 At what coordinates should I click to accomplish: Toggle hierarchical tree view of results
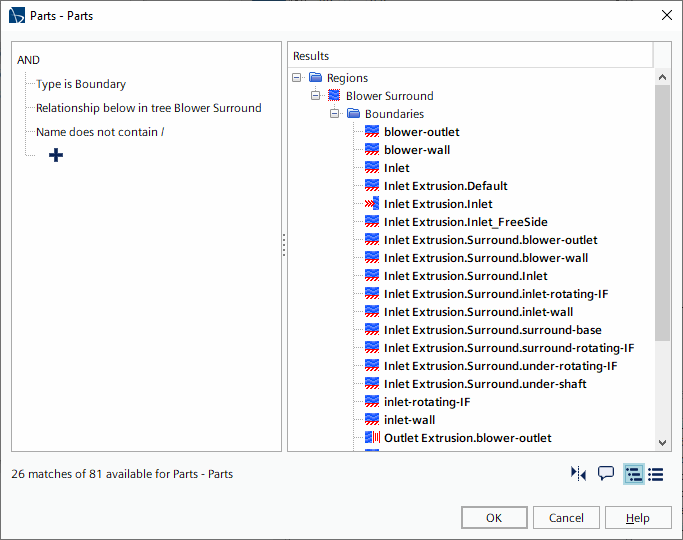pos(633,474)
